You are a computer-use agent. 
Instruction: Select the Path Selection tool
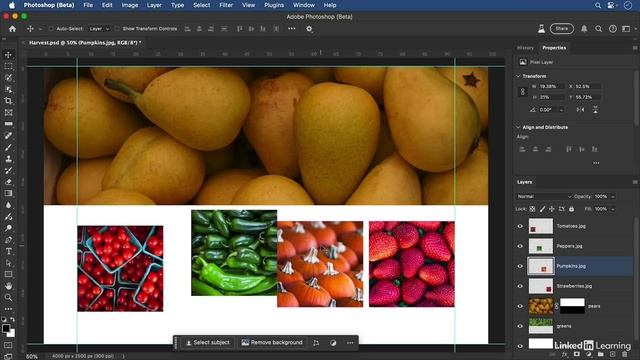[x=8, y=263]
